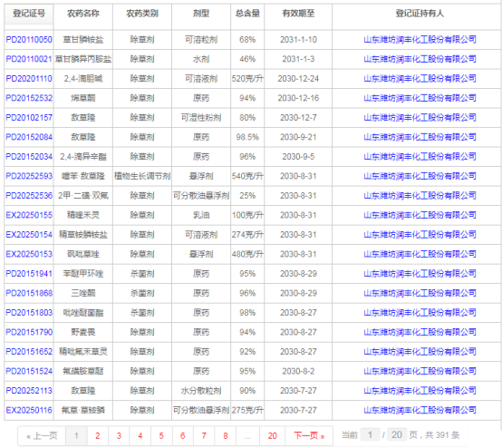Click expiry date 2030-12-24
The width and height of the screenshot is (502, 448).
point(298,79)
